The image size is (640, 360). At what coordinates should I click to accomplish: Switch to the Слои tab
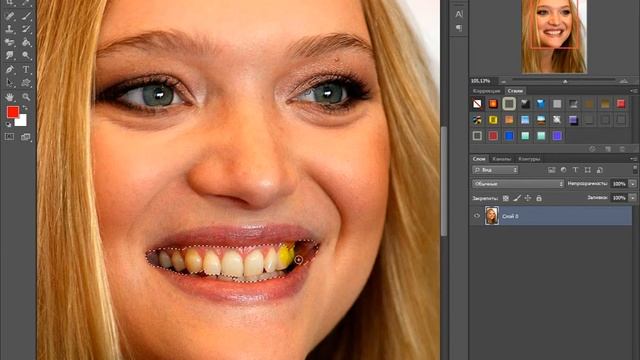point(479,159)
